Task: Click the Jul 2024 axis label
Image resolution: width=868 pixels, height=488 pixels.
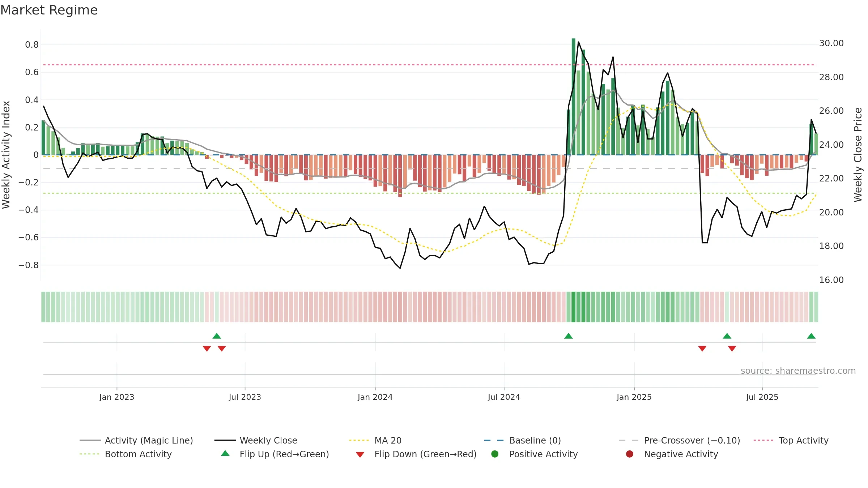Action: 504,397
